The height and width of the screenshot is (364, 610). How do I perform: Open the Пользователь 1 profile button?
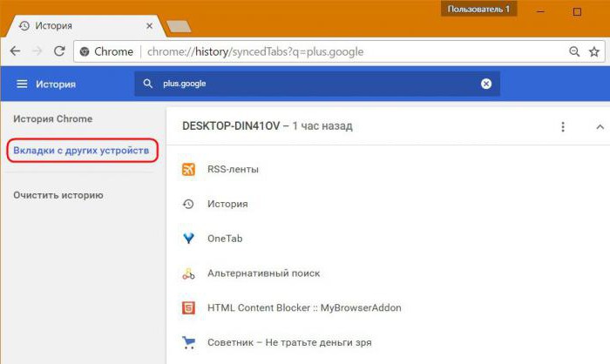(478, 9)
